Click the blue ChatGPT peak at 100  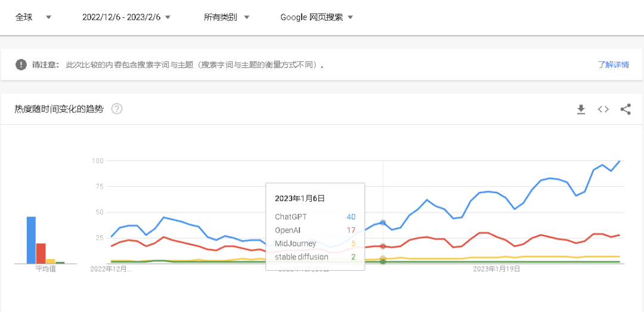pos(620,161)
